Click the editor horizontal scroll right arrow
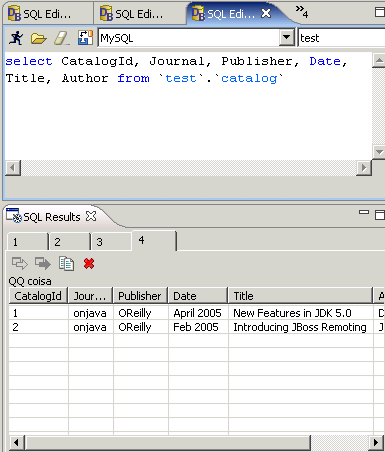This screenshot has width=385, height=452. coord(364,167)
